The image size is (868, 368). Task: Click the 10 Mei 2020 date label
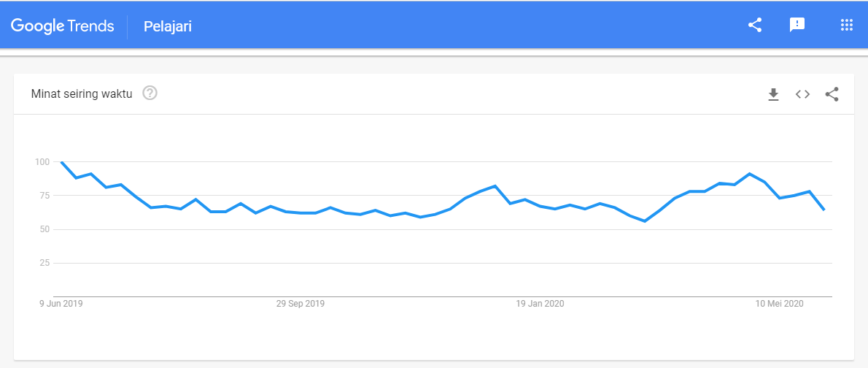(x=780, y=304)
